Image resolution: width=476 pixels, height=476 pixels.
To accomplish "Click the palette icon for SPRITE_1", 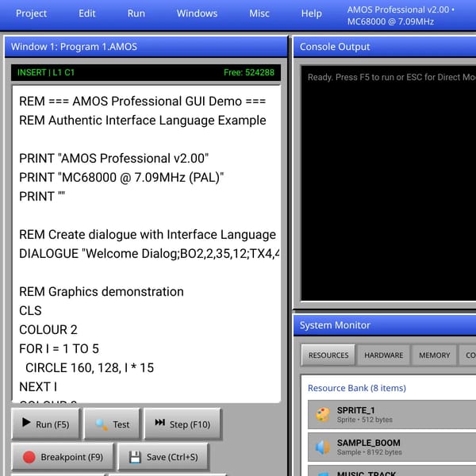I will click(323, 415).
